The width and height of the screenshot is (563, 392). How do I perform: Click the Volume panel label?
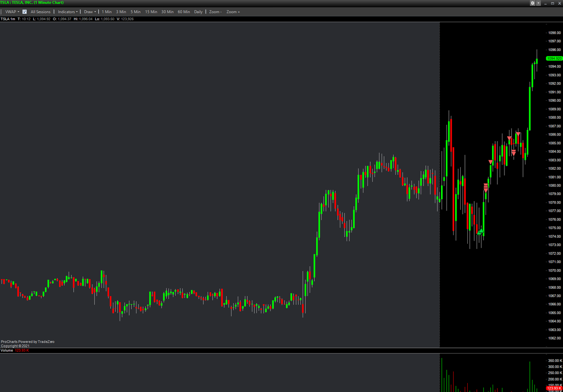pos(7,350)
